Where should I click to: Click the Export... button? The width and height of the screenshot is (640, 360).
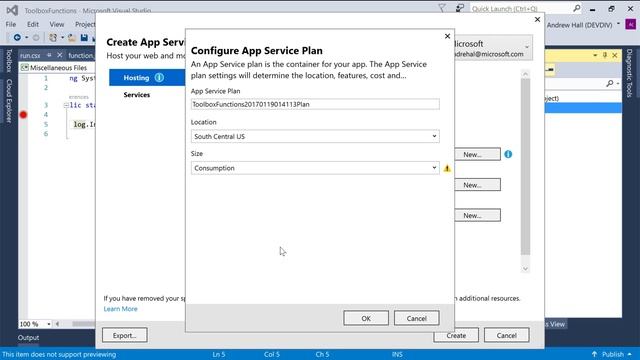124,336
